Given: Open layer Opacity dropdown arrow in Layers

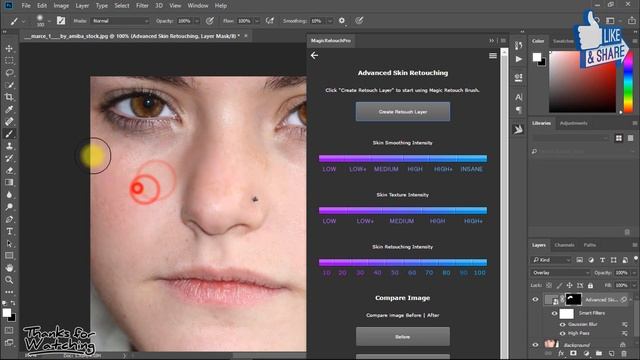Looking at the screenshot, I should [634, 273].
